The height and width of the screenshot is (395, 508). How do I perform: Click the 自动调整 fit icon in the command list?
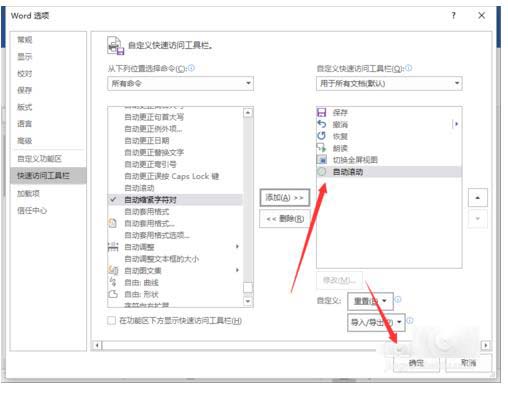(113, 247)
